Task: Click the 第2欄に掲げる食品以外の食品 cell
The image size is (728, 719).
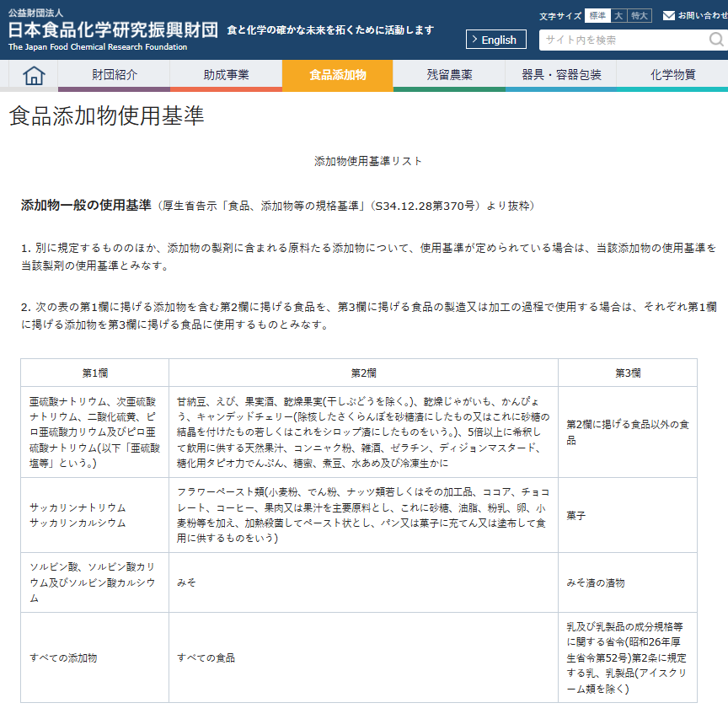Action: coord(628,432)
